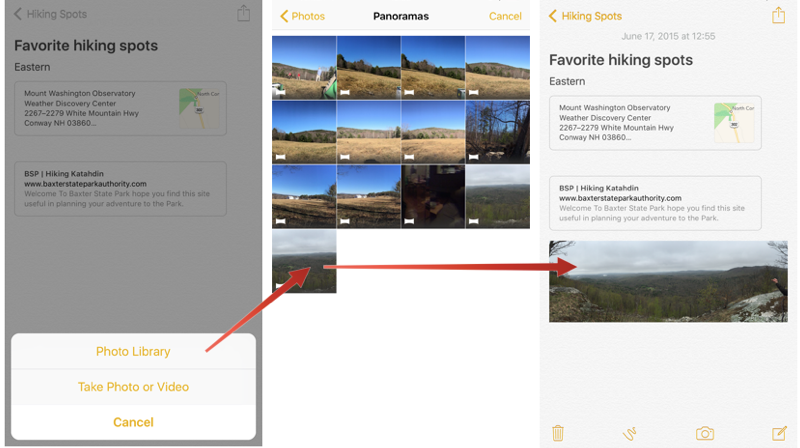Tap the back chevron next to Photos

coord(285,16)
